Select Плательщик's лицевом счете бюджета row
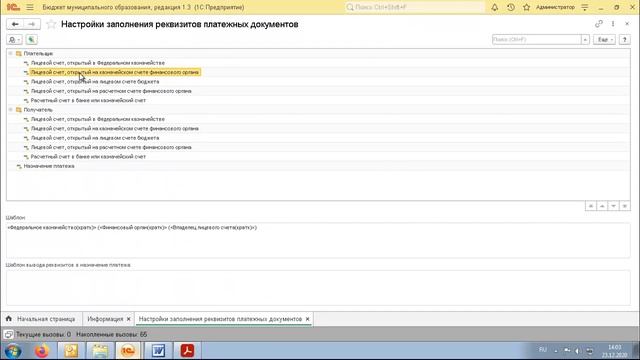640x360 pixels. point(318,82)
